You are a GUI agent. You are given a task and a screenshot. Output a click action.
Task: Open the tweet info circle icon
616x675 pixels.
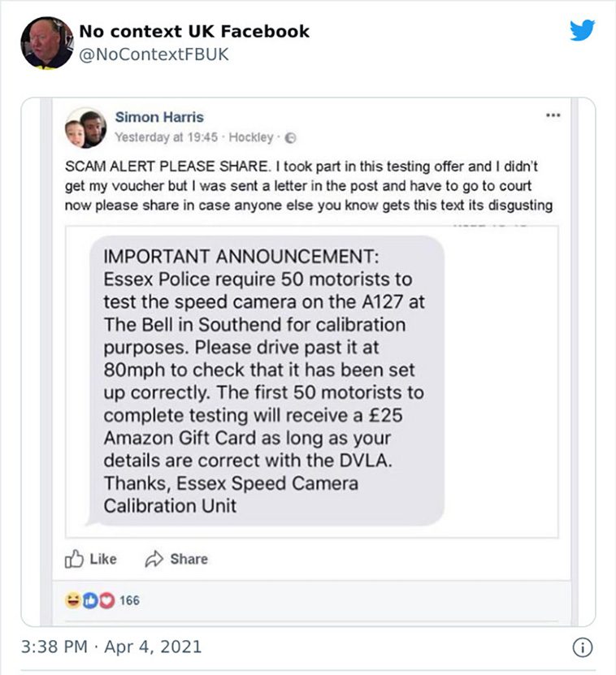583,647
